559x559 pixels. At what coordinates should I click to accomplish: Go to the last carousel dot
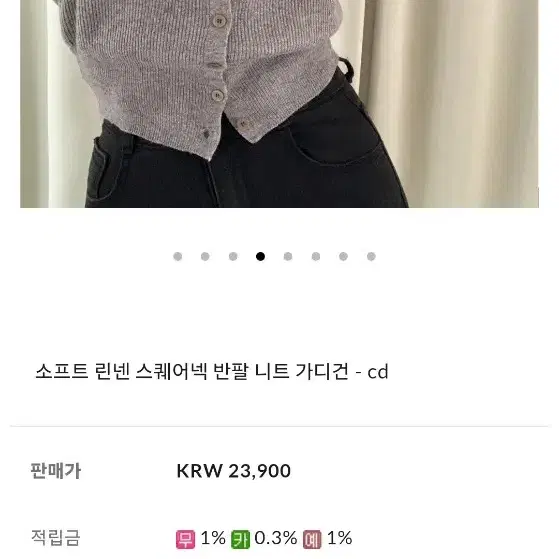[x=371, y=256]
